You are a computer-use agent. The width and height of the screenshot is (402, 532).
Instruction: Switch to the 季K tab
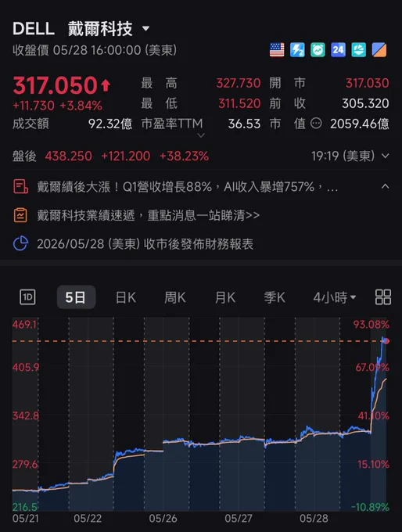[x=275, y=297]
